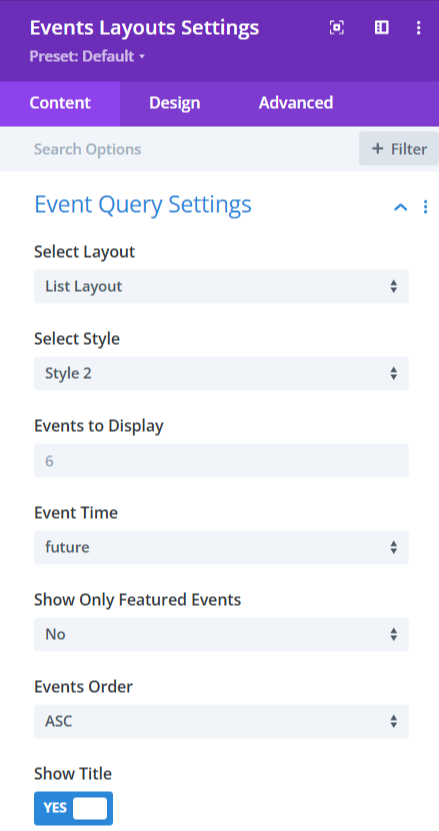This screenshot has width=439, height=831.
Task: Switch to the Advanced tab
Action: click(296, 103)
